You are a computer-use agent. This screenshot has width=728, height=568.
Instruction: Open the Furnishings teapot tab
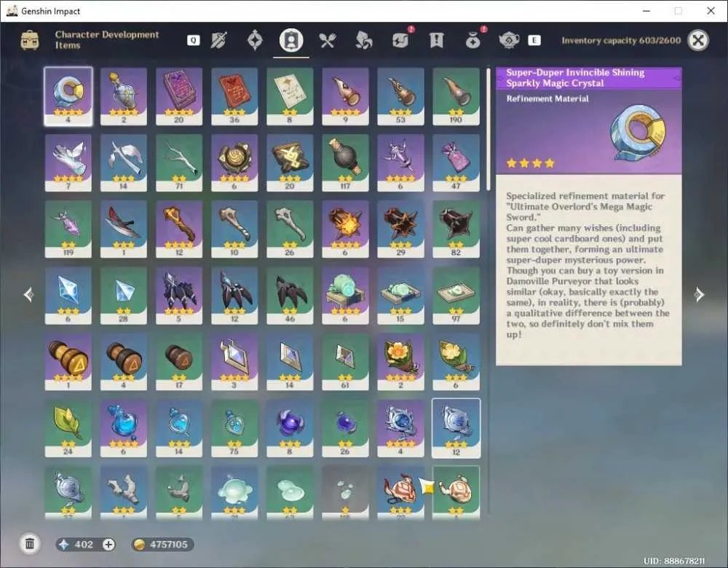click(x=509, y=40)
